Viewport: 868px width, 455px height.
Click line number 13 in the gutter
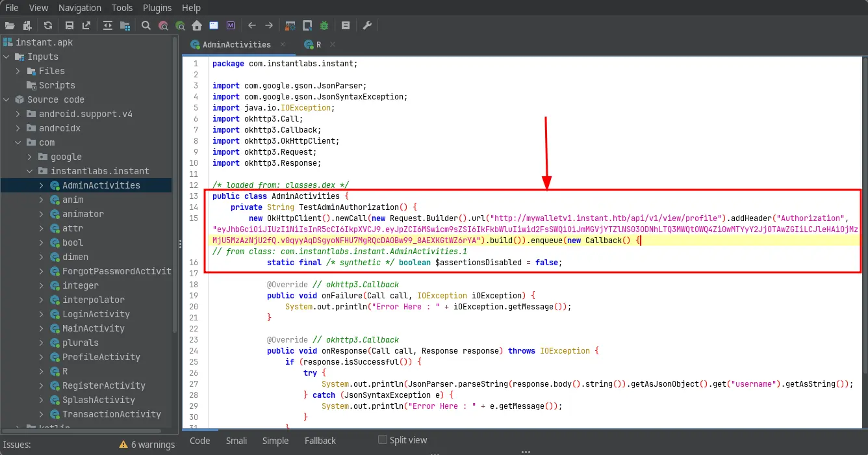tap(194, 196)
